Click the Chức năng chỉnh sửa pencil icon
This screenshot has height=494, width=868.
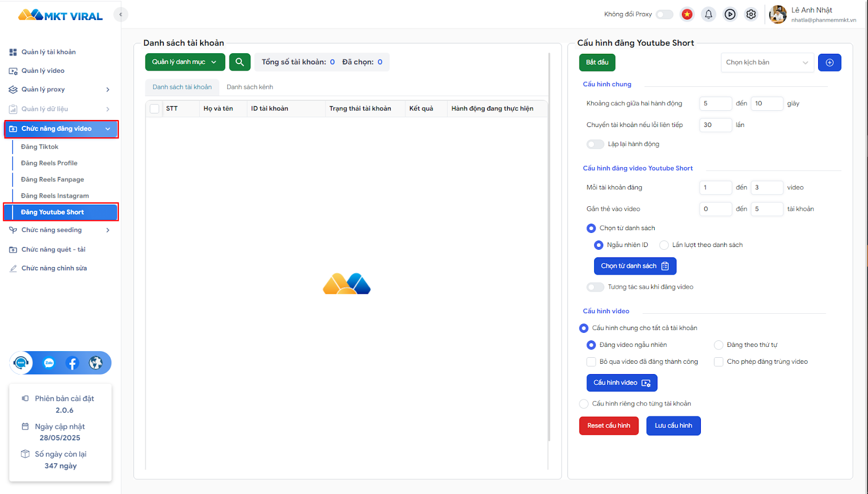[x=13, y=268]
